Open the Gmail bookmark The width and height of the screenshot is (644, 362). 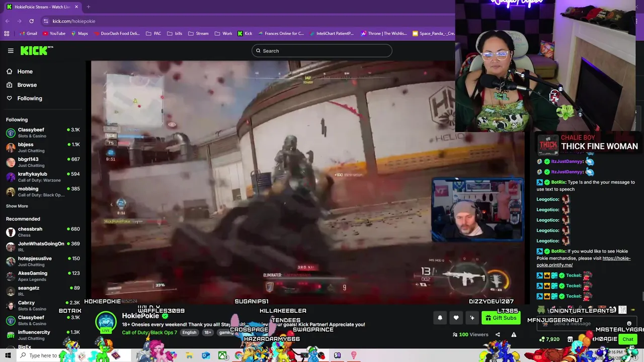coord(28,34)
